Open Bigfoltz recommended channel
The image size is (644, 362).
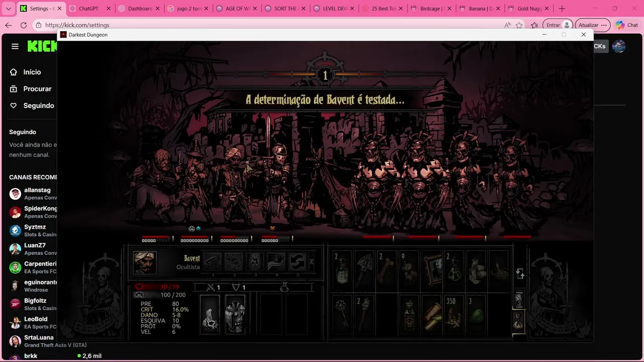click(x=32, y=304)
